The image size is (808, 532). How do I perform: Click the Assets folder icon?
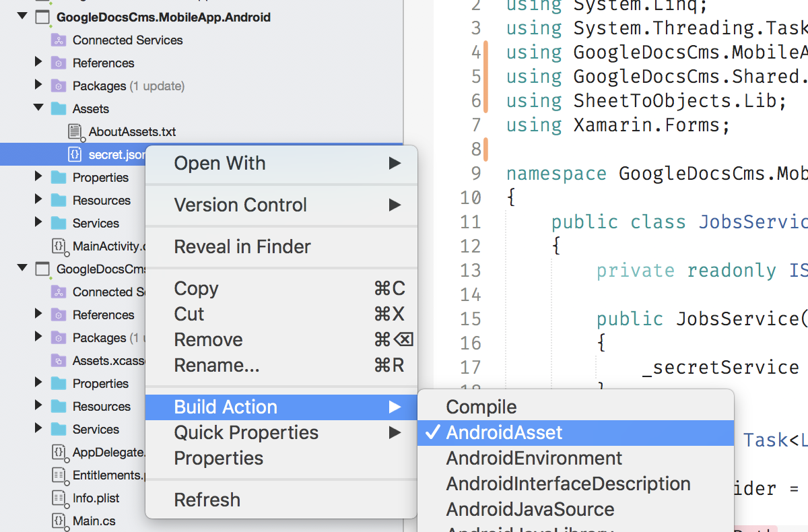(59, 108)
